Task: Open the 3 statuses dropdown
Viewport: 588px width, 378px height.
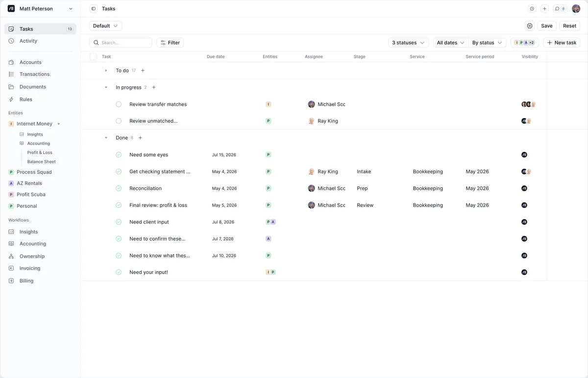Action: point(409,43)
